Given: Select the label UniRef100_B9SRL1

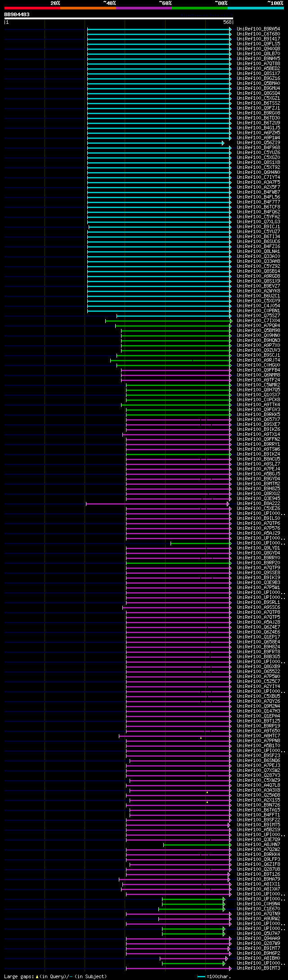Looking at the screenshot, I should point(258,603).
